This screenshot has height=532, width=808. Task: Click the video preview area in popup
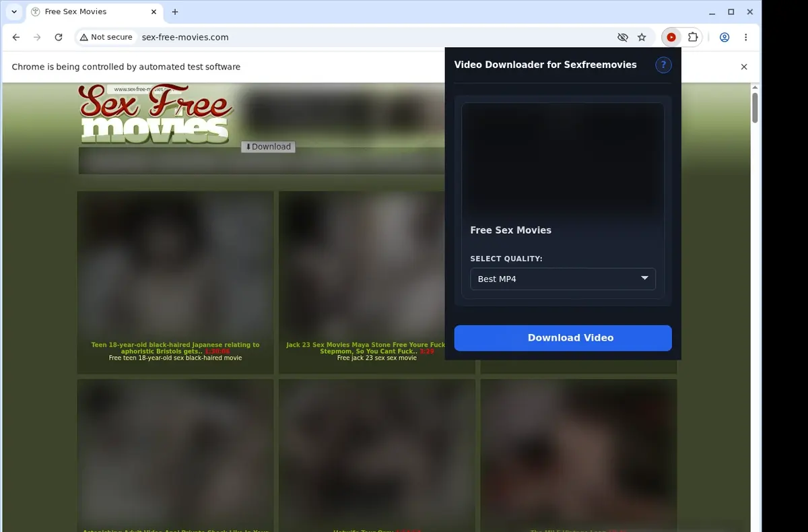[563, 160]
